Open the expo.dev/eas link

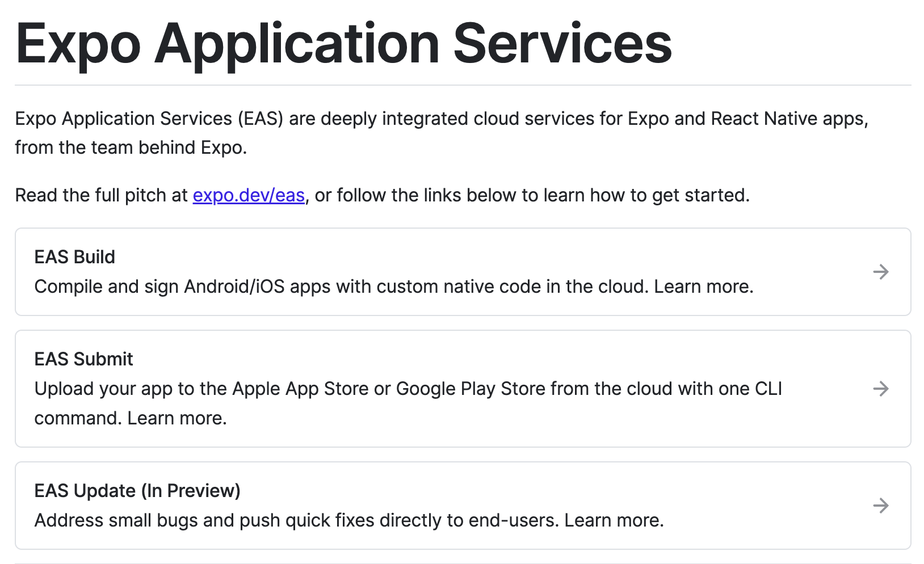tap(249, 195)
